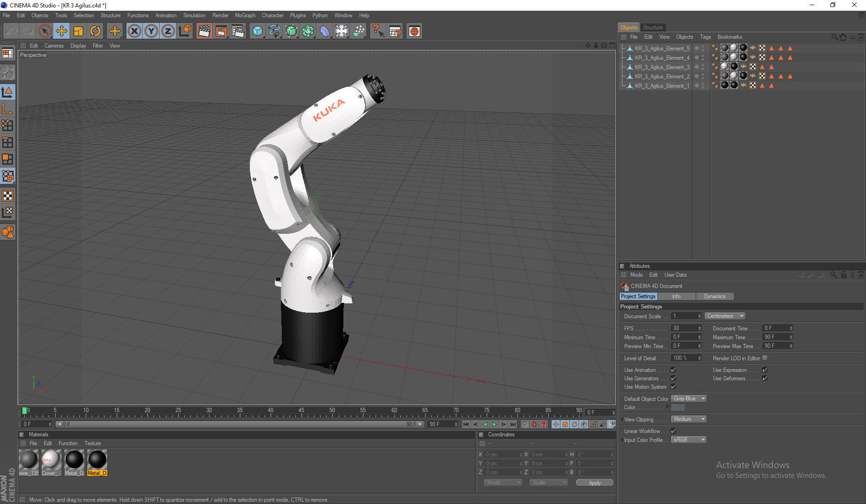Click the Apply button in Coordinates

594,483
